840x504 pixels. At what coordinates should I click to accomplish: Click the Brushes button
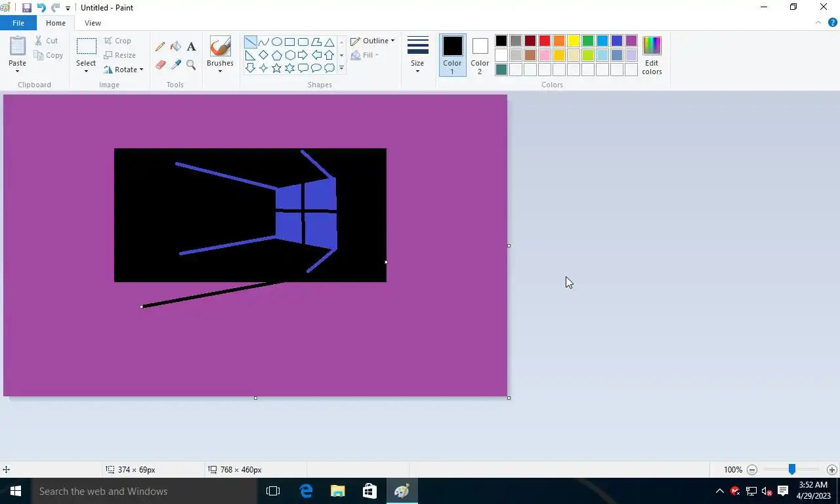pyautogui.click(x=220, y=47)
